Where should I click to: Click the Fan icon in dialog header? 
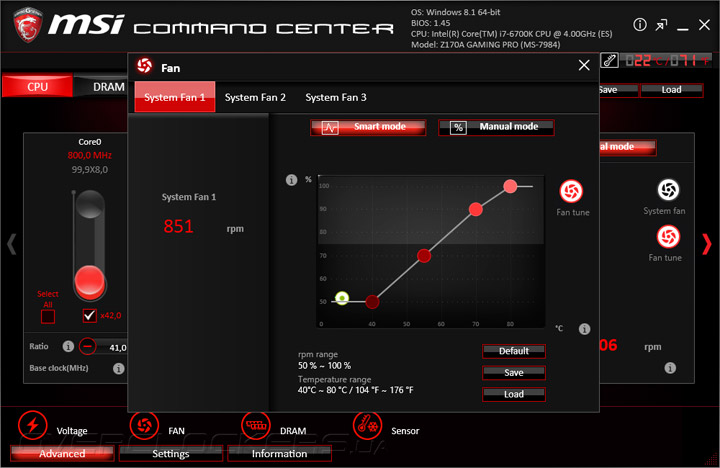coord(145,66)
